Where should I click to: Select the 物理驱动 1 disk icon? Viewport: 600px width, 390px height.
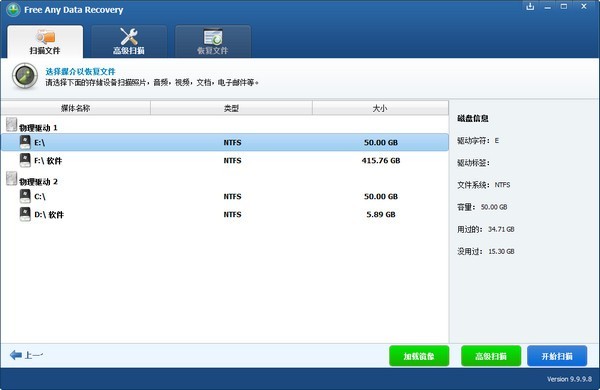11,124
